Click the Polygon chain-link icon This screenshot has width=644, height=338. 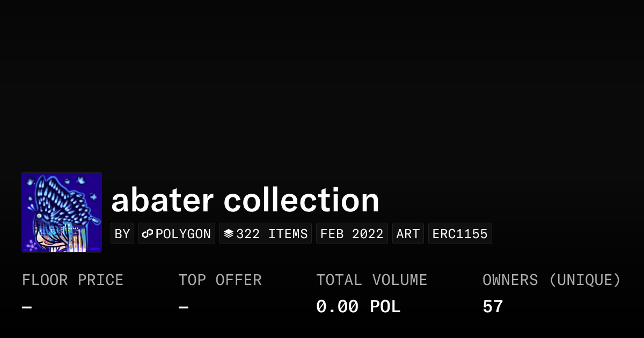[148, 234]
